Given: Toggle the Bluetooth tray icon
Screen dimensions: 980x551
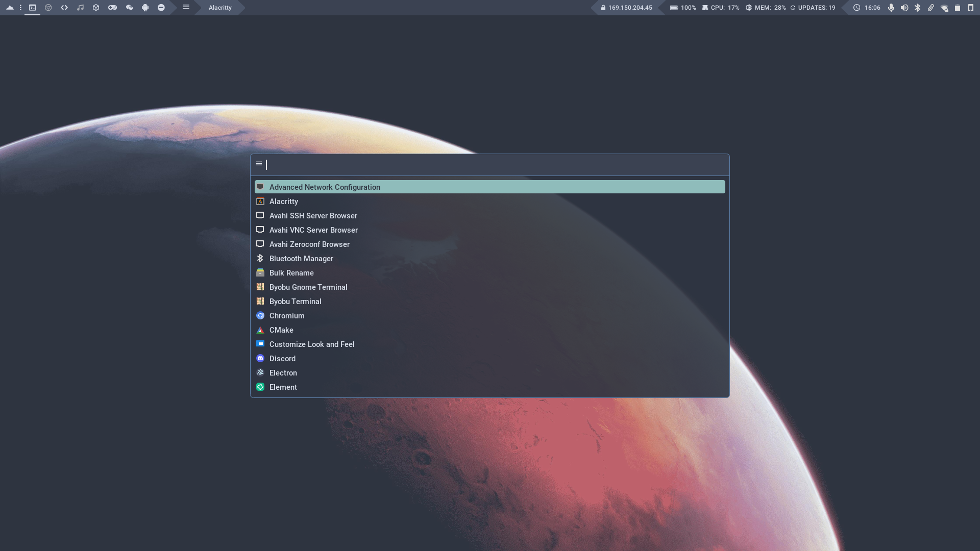Looking at the screenshot, I should (x=917, y=8).
